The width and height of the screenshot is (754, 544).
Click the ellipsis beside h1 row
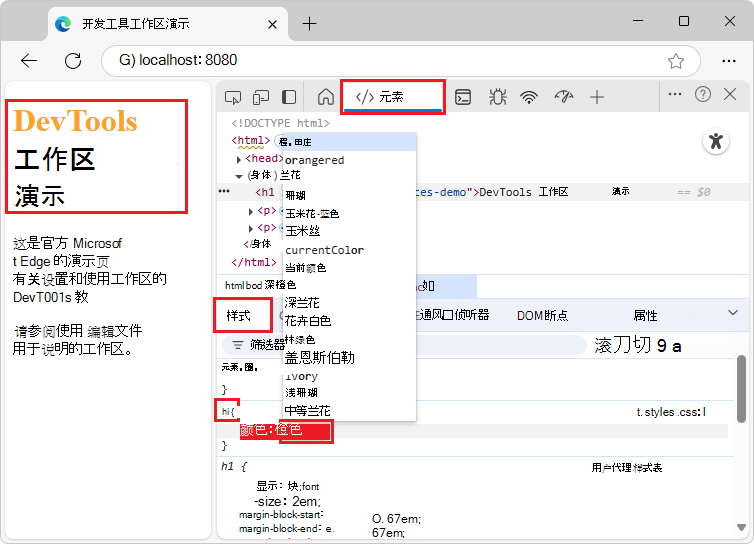click(224, 191)
